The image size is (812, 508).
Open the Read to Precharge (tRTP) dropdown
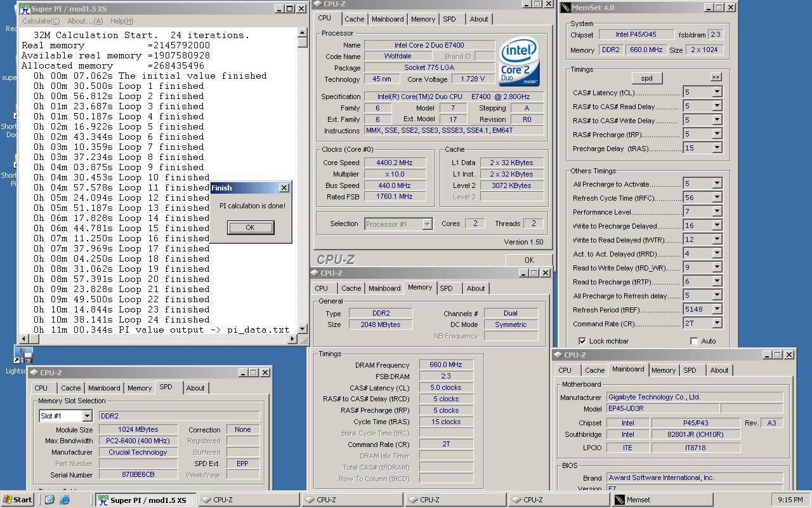click(717, 281)
